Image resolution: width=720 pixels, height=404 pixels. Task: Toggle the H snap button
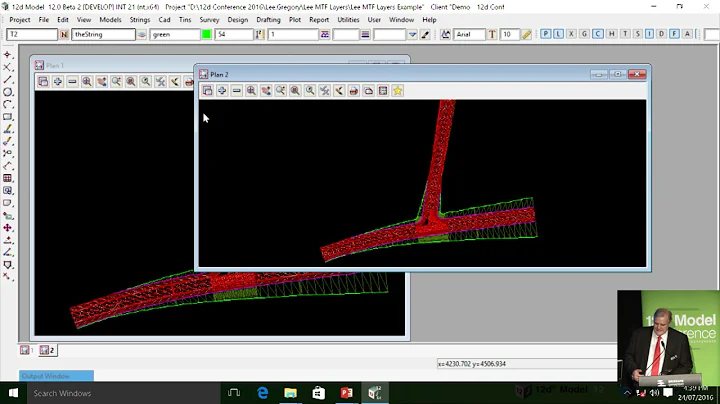coord(612,34)
